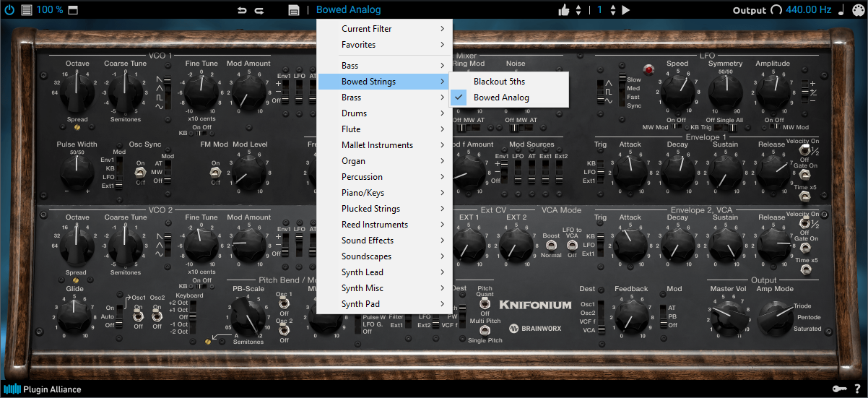Image resolution: width=868 pixels, height=398 pixels.
Task: Click the Amp Mode selector knob
Action: pos(774,316)
